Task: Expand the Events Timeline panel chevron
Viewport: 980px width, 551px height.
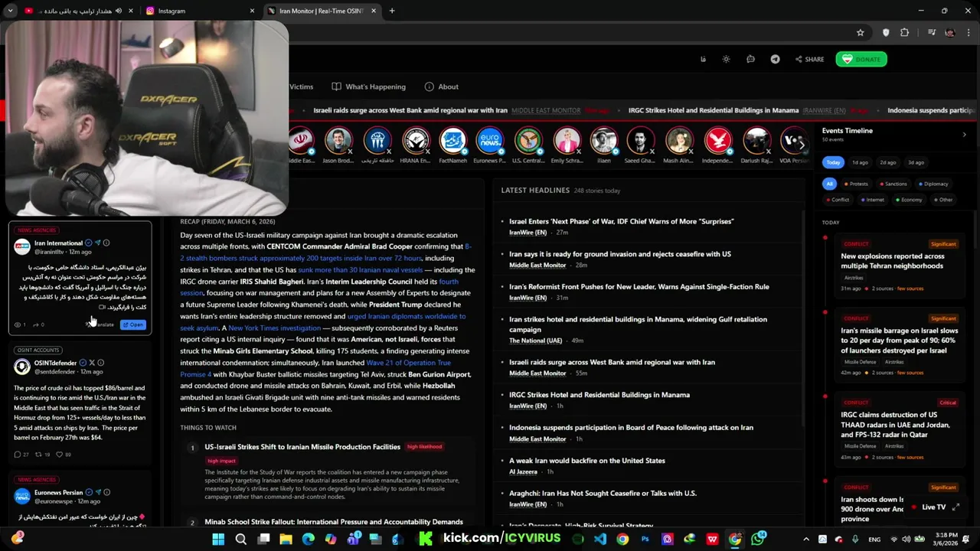Action: coord(964,135)
